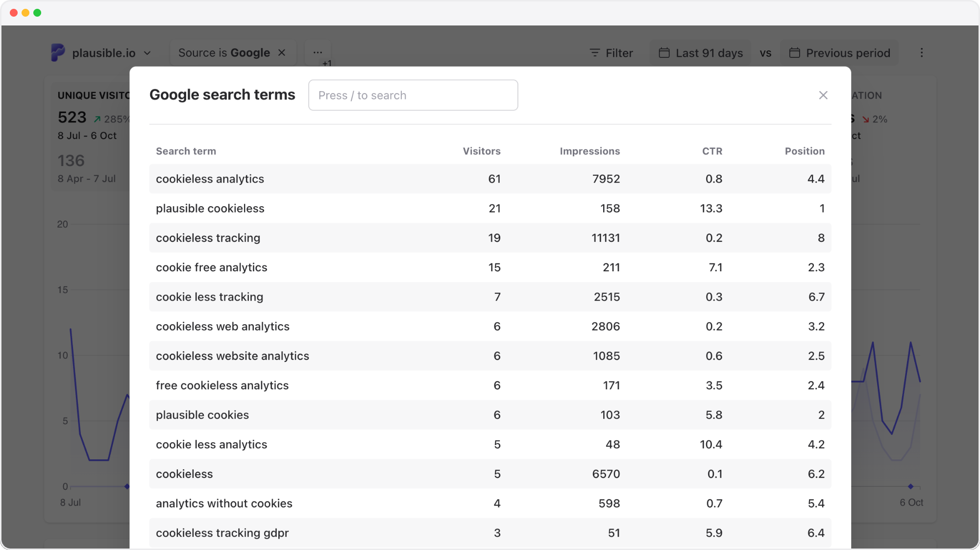Viewport: 980px width, 550px height.
Task: Click the calendar icon beside Last 91 days
Action: tap(664, 53)
